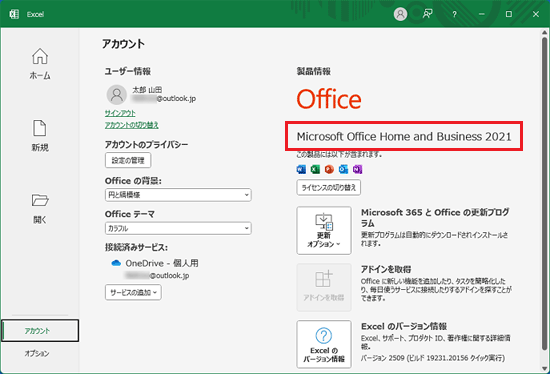Click the Office product logo text

click(329, 99)
